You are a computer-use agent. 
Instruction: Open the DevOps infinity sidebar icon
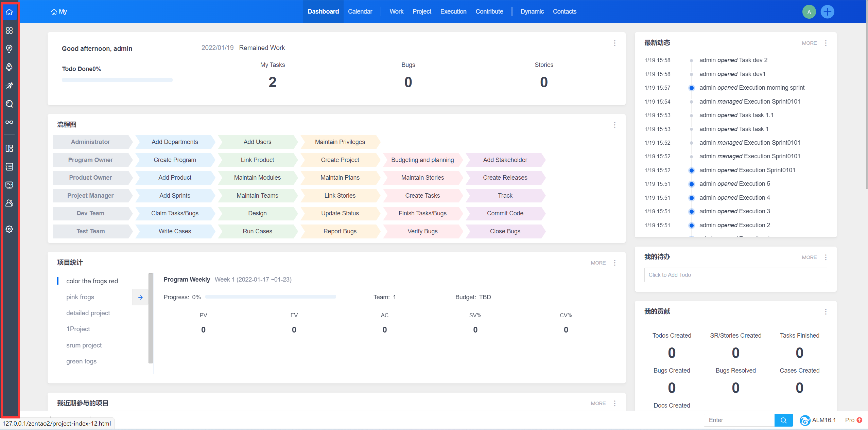click(10, 122)
